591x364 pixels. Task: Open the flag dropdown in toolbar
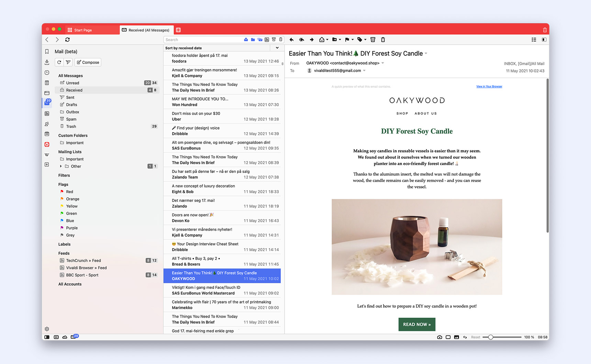pyautogui.click(x=353, y=39)
